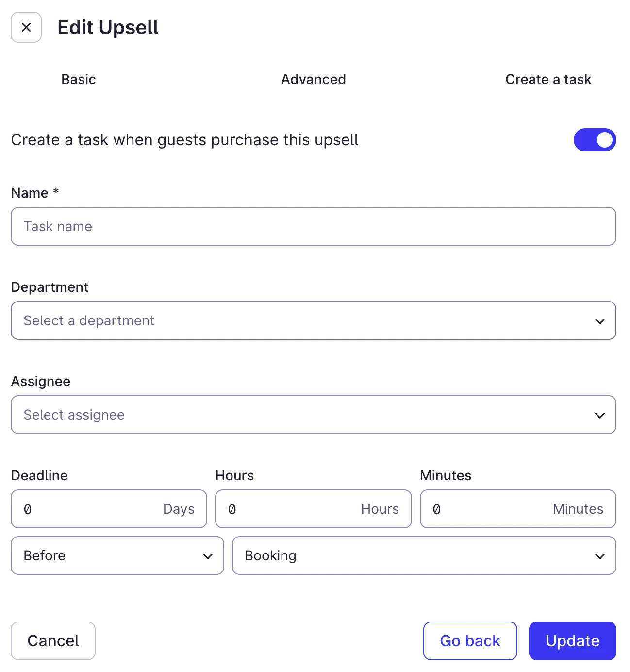Select the Create a task tab
This screenshot has height=672, width=630.
click(548, 79)
